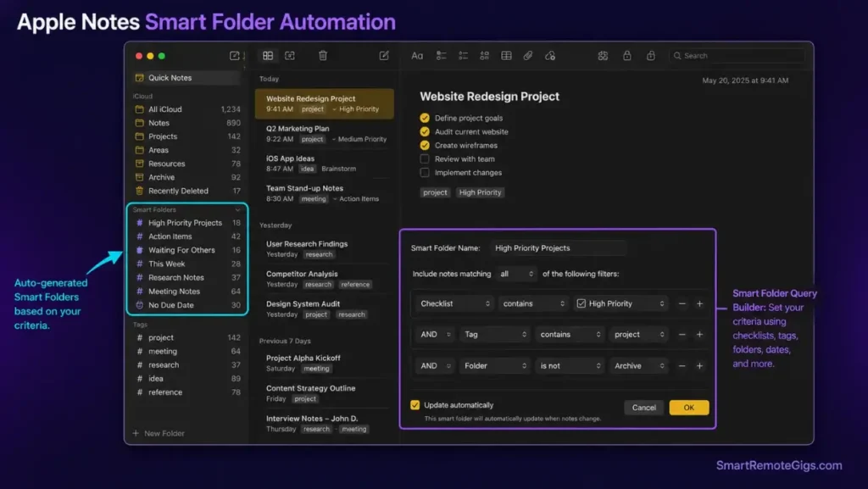Open the Checklist filter type dropdown
Screen dimensions: 868x489
(x=454, y=303)
